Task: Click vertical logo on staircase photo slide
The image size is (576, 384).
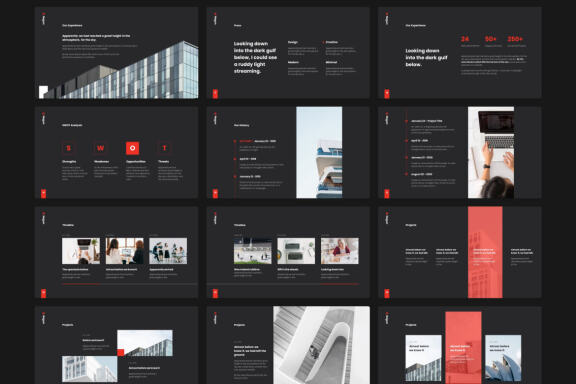Action: tap(215, 318)
